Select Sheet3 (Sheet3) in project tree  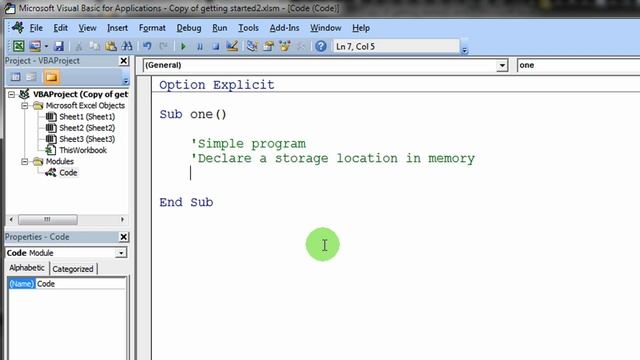pyautogui.click(x=87, y=139)
